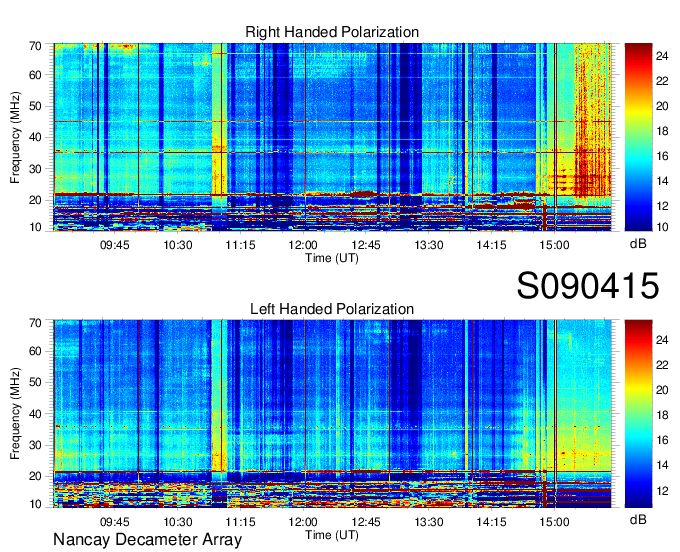This screenshot has width=680, height=552.
Task: Click the Nancay Decameter Array caption
Action: 147,540
